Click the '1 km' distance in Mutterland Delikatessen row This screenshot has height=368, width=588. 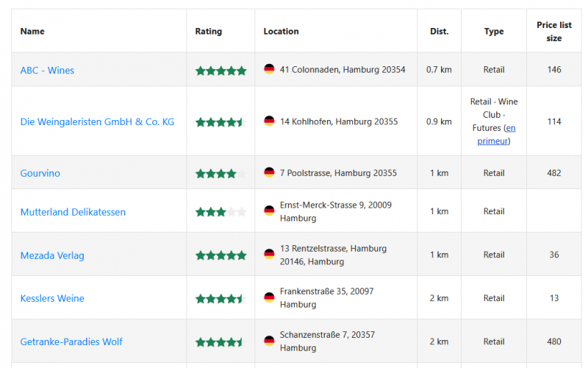439,211
